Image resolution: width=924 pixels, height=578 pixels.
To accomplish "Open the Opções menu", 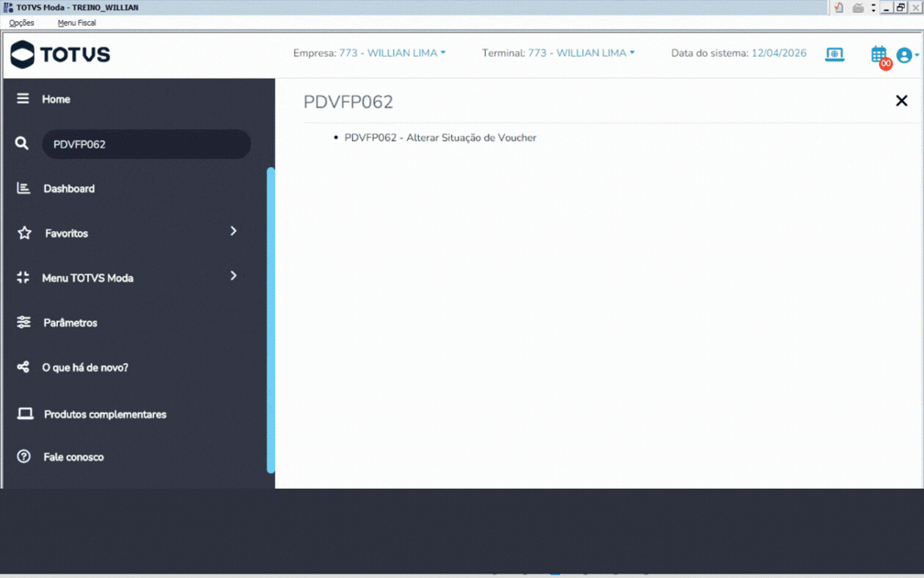I will (21, 23).
